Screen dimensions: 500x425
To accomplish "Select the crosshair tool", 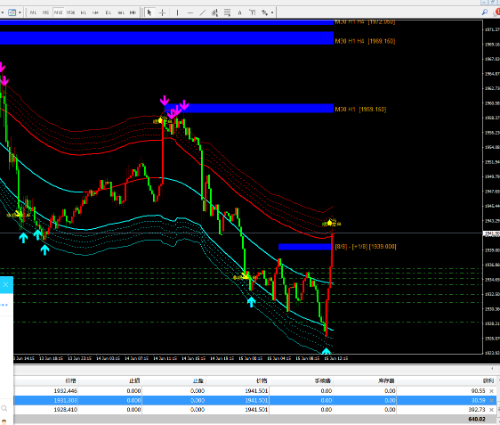I will [162, 13].
